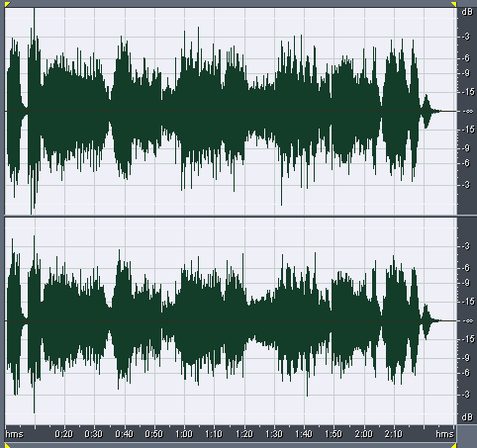The width and height of the screenshot is (477, 448).
Task: Click the 1:50 mark on the time ruler
Action: [x=334, y=433]
